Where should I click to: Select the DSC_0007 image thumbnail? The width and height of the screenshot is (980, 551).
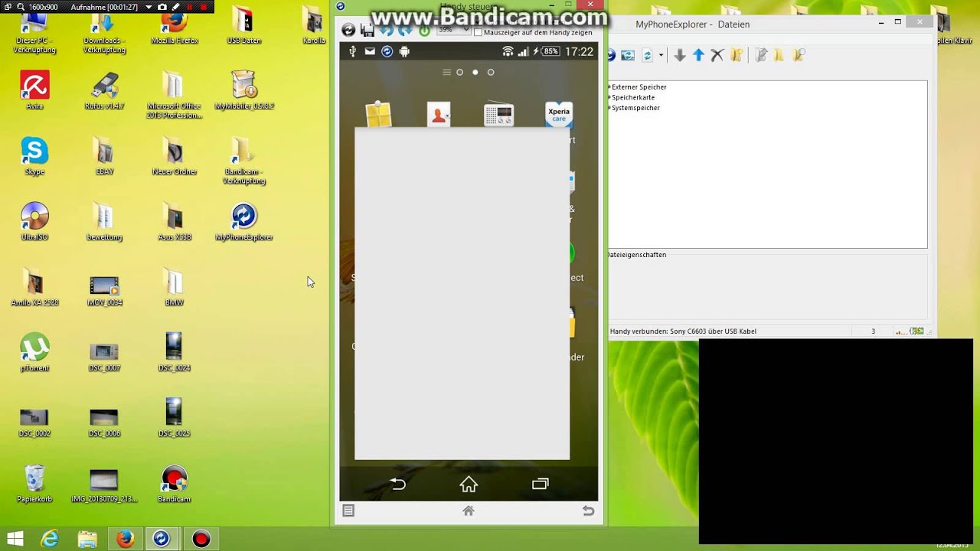click(104, 357)
